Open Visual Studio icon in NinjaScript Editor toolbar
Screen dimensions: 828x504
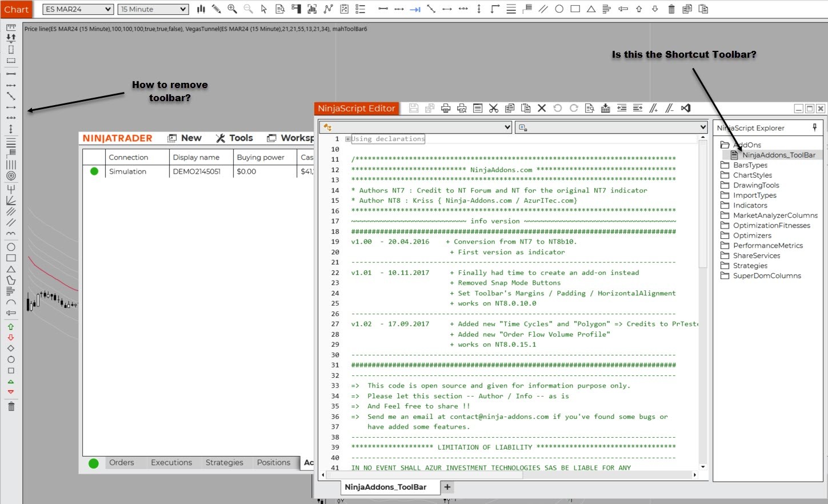(686, 108)
